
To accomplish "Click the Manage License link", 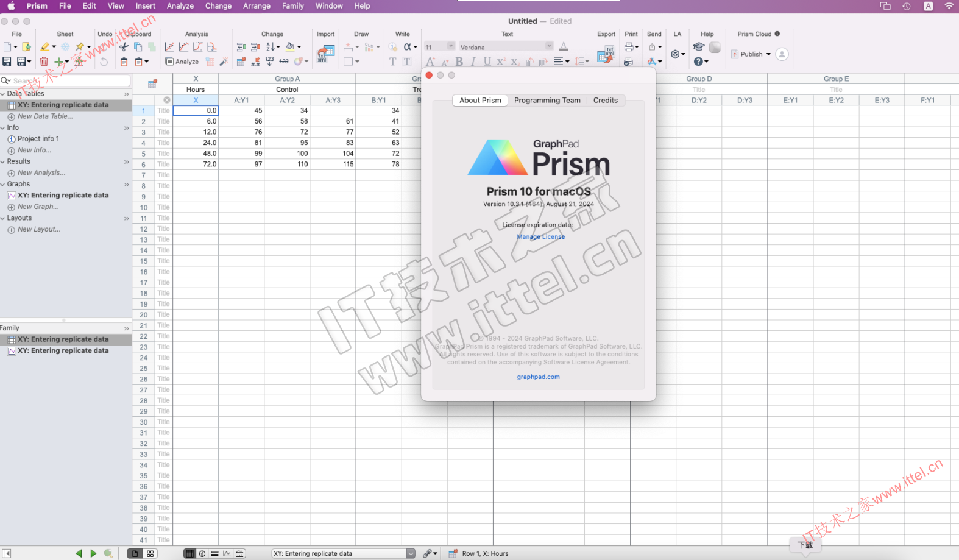I will pyautogui.click(x=541, y=236).
